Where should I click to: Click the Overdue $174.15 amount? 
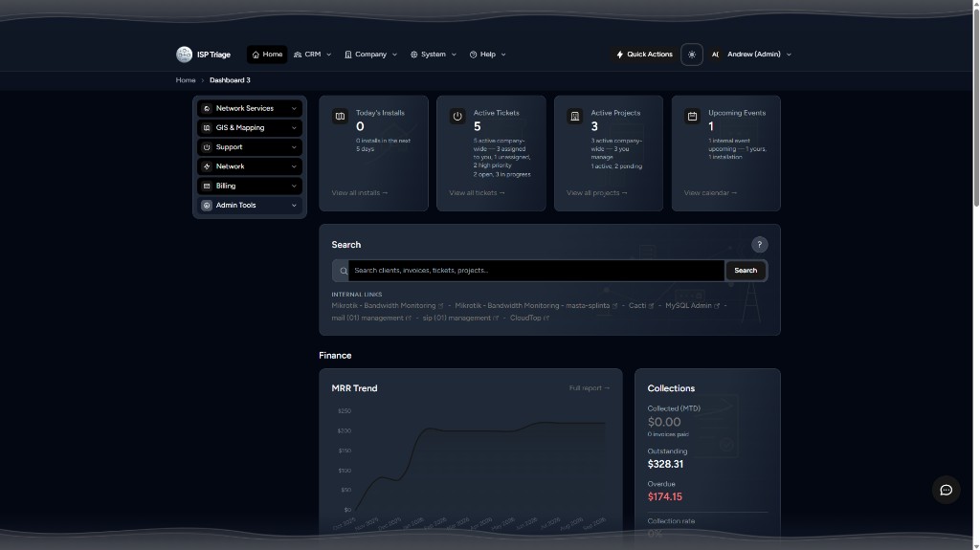(665, 496)
